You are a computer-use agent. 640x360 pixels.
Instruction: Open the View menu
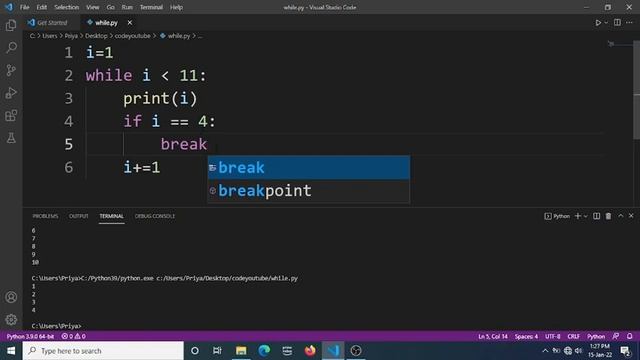click(x=93, y=7)
